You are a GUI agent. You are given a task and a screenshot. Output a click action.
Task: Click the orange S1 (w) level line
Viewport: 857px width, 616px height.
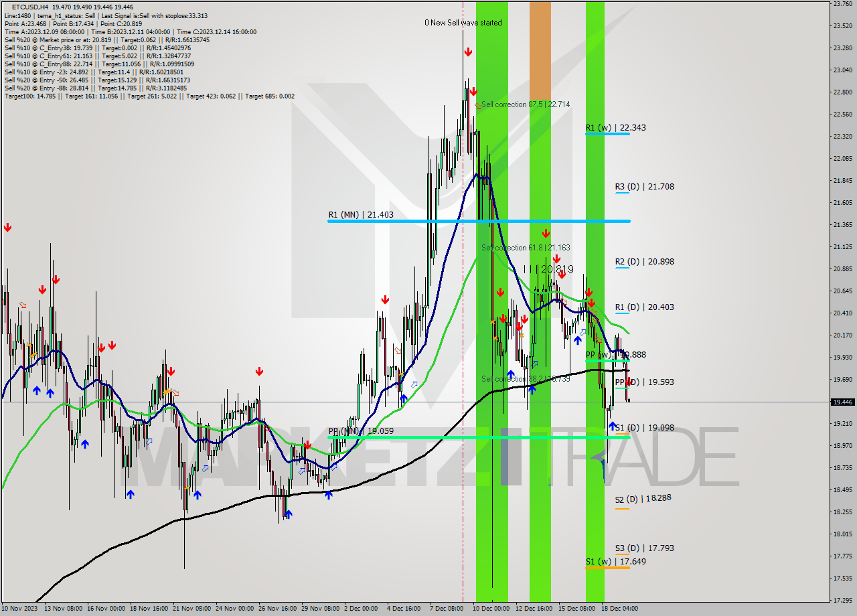pos(607,567)
